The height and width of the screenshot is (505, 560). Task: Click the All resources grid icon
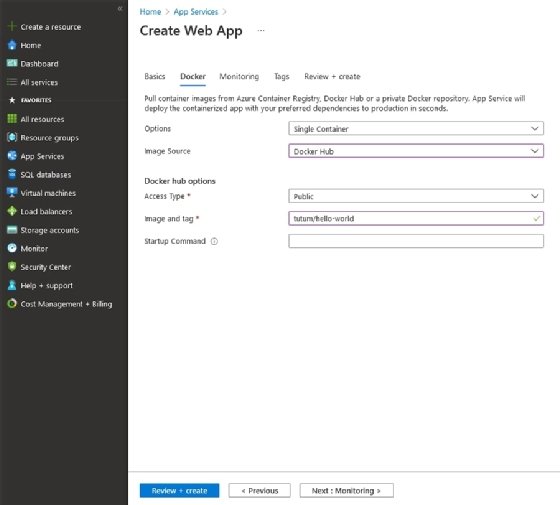(12, 119)
